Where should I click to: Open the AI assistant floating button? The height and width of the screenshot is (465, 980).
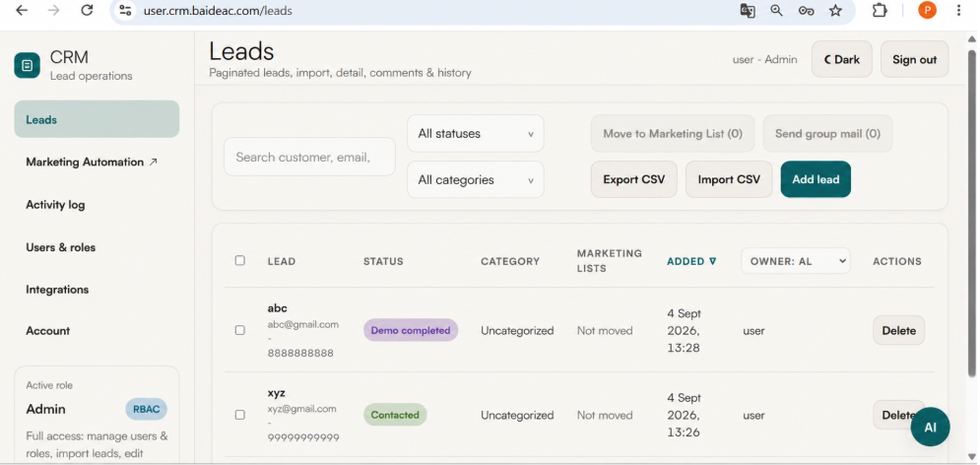(x=930, y=427)
